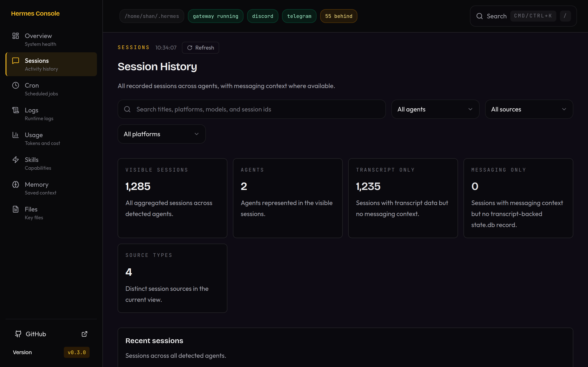This screenshot has width=588, height=367.
Task: Click the Usage bar chart icon
Action: pos(16,135)
